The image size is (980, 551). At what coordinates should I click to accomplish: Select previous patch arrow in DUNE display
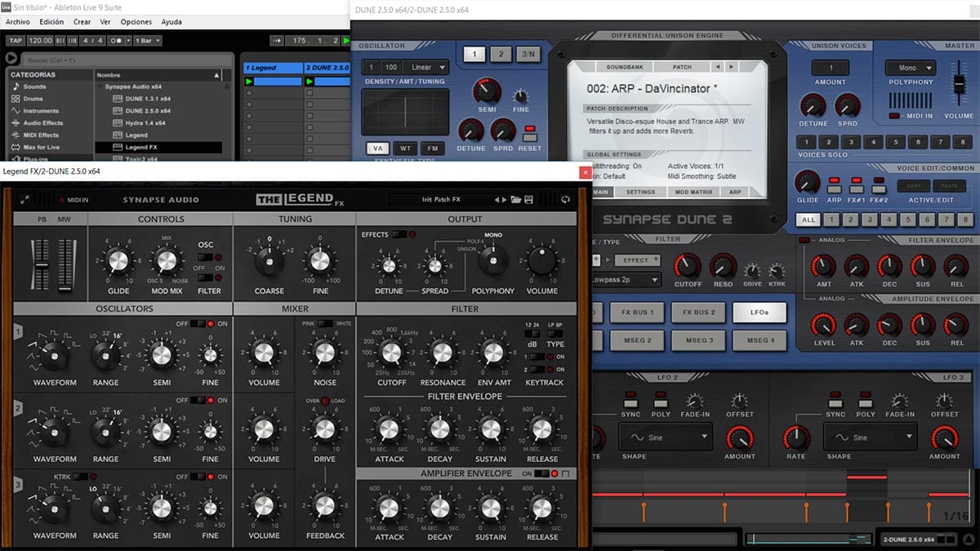716,67
